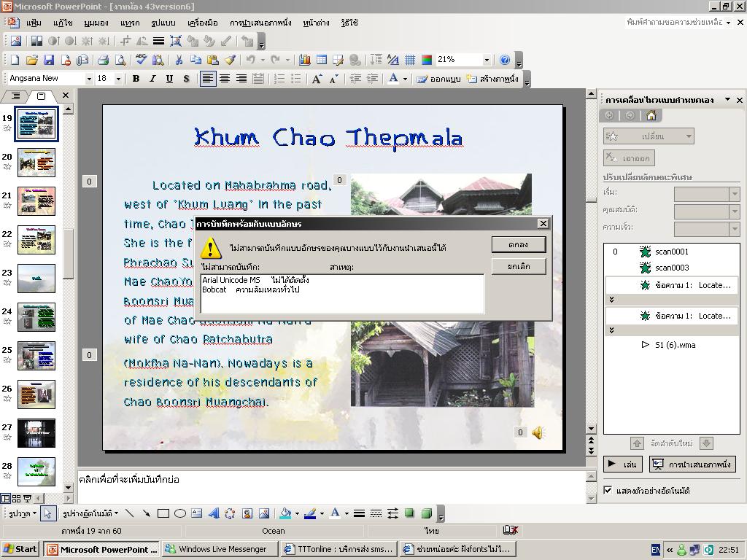The width and height of the screenshot is (747, 560).
Task: Open the Angsana New font dropdown
Action: [x=88, y=79]
